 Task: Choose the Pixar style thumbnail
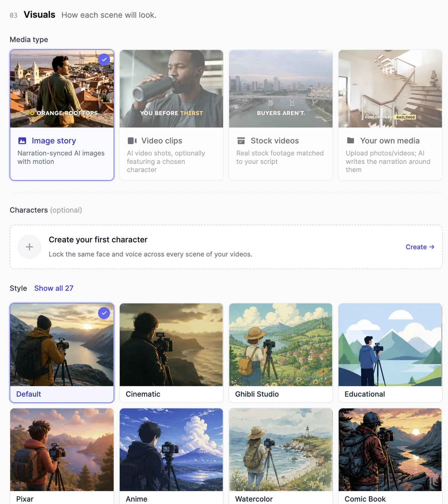tap(62, 449)
